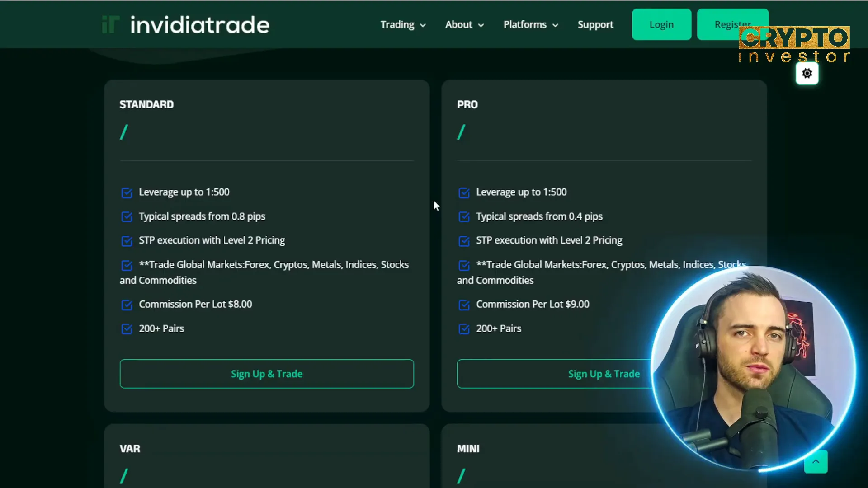Click Pro STP execution check icon
Screen dimensions: 868x488
[464, 241]
